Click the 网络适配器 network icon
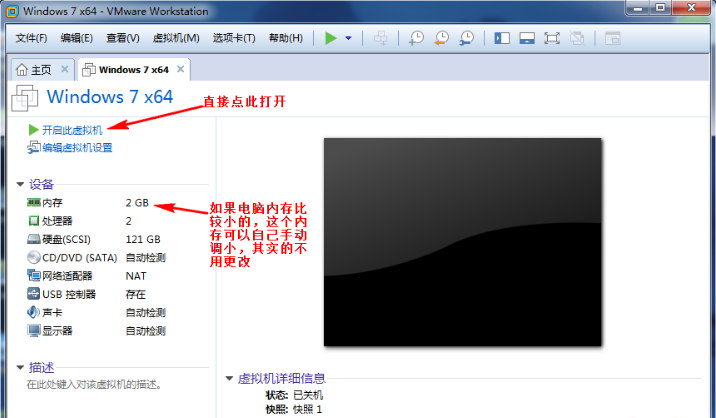 [34, 275]
